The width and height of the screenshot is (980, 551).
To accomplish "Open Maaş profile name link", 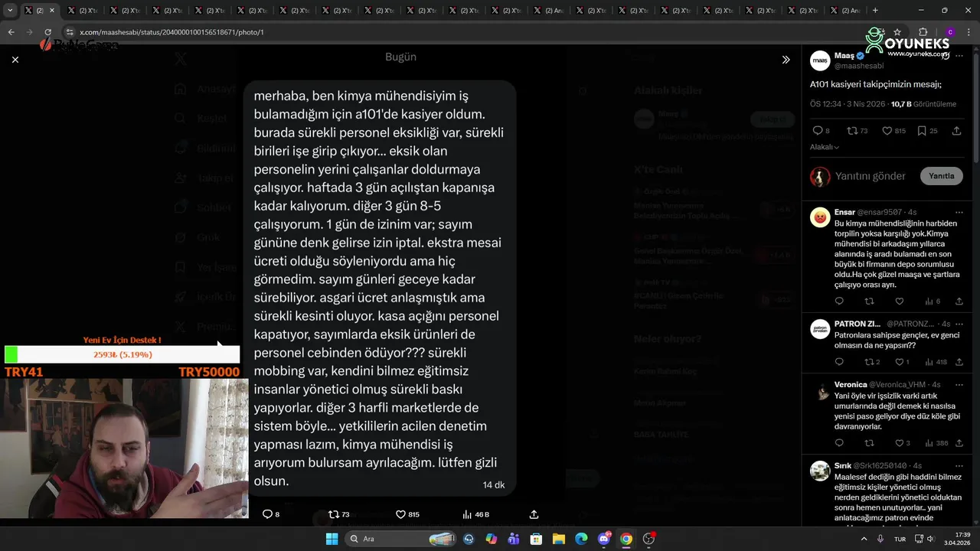I will pos(844,56).
